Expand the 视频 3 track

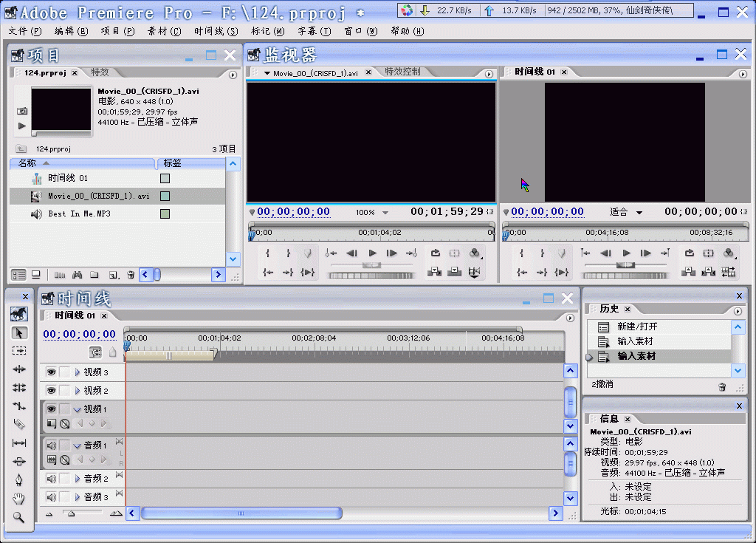[x=77, y=372]
